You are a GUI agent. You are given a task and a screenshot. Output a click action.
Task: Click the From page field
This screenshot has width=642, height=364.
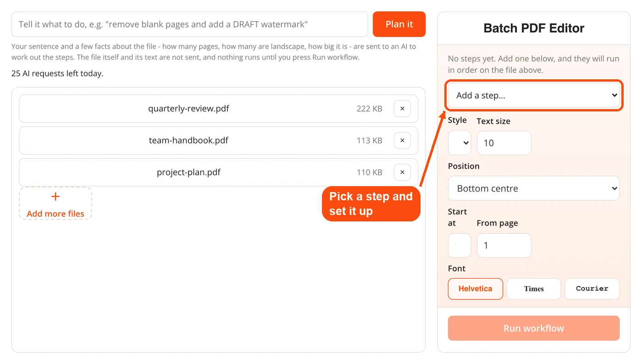[x=504, y=245]
